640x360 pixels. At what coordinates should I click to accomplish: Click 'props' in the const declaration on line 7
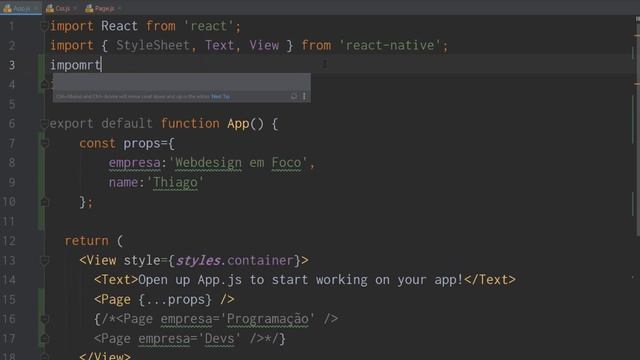click(x=142, y=143)
